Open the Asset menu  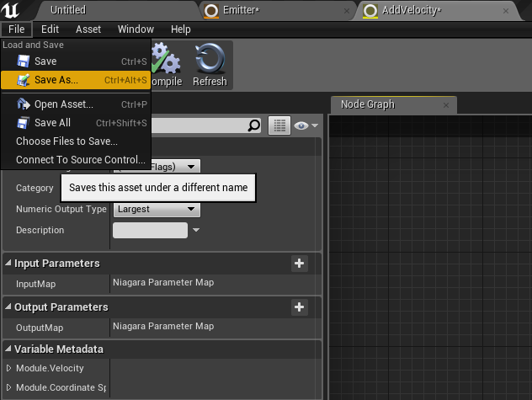click(88, 29)
